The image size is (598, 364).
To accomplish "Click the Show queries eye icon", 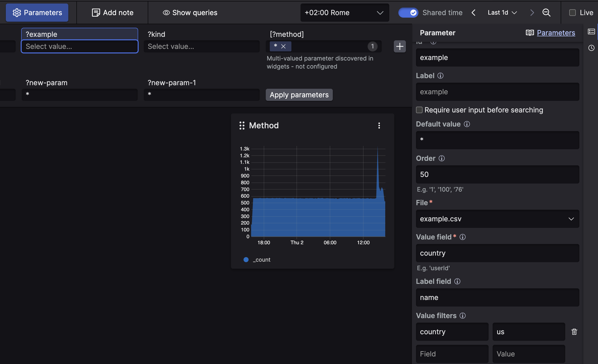I will coord(166,13).
